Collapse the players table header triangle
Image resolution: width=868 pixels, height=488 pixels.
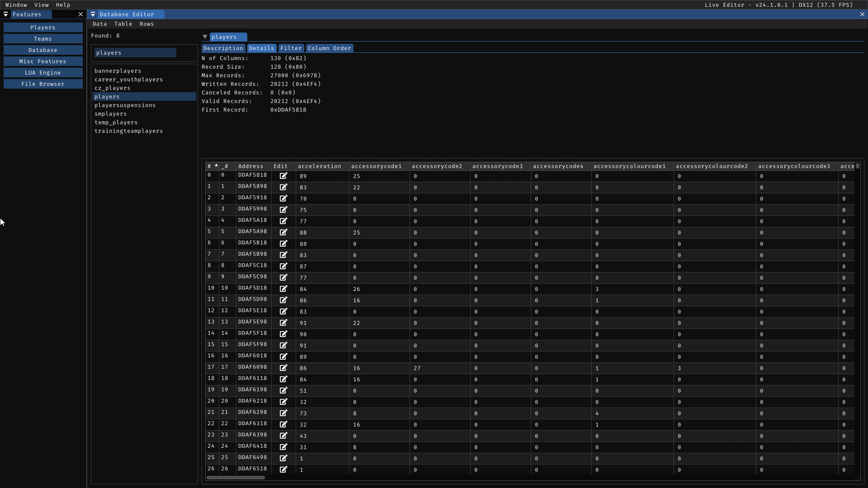coord(205,37)
